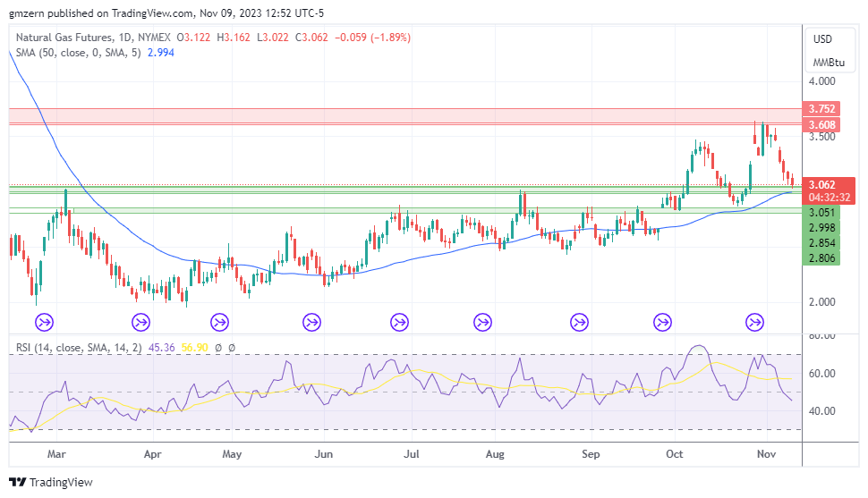Click the 2.806 support price label
Image resolution: width=868 pixels, height=498 pixels.
[821, 257]
